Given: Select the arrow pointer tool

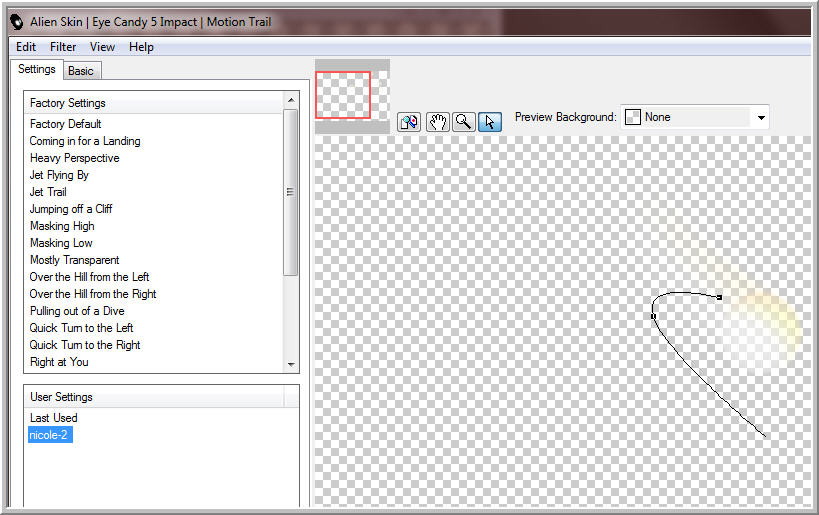Looking at the screenshot, I should click(x=489, y=122).
